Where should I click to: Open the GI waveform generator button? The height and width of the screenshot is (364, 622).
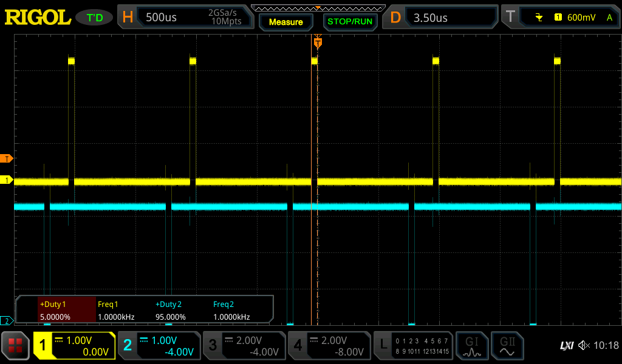[471, 346]
